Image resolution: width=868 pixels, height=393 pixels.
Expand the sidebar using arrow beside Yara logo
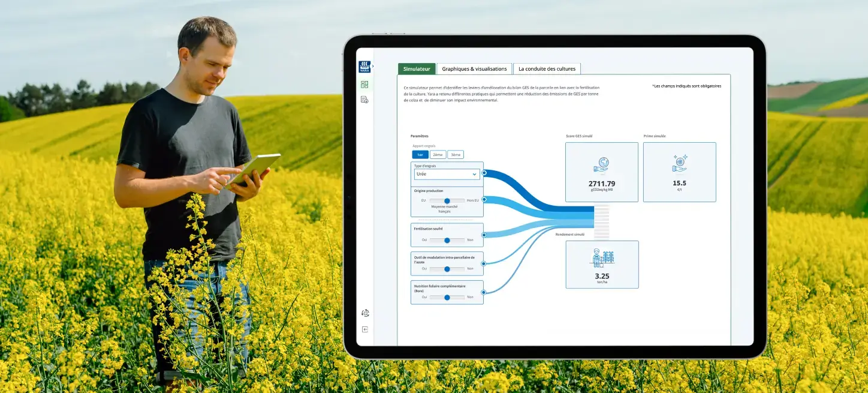pyautogui.click(x=373, y=66)
